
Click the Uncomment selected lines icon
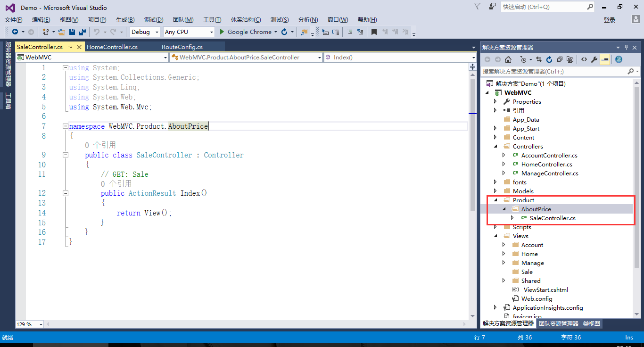[360, 32]
